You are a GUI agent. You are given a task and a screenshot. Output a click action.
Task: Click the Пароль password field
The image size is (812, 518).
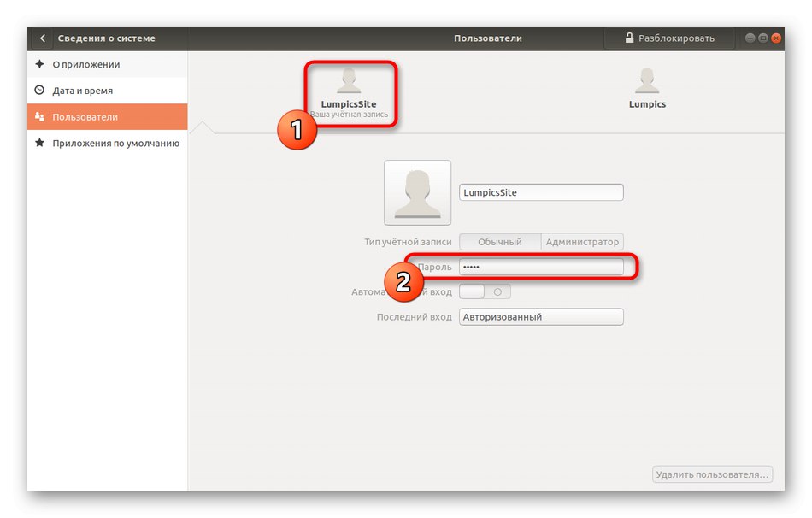(x=541, y=267)
